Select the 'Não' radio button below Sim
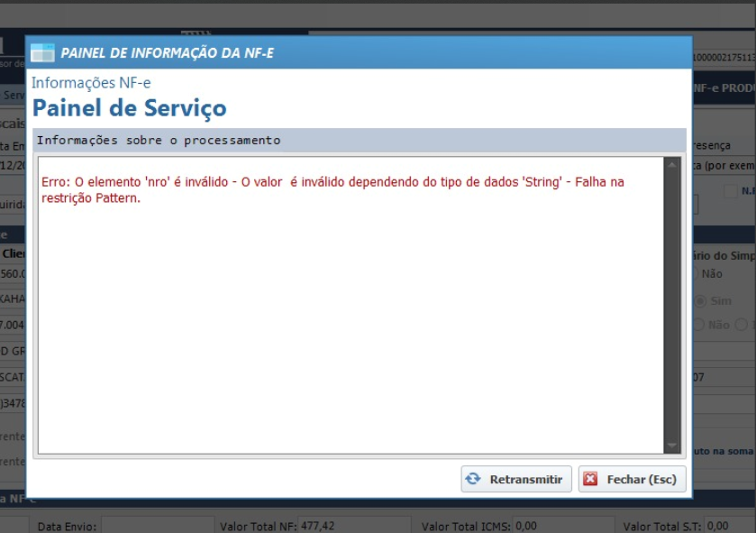 698,325
